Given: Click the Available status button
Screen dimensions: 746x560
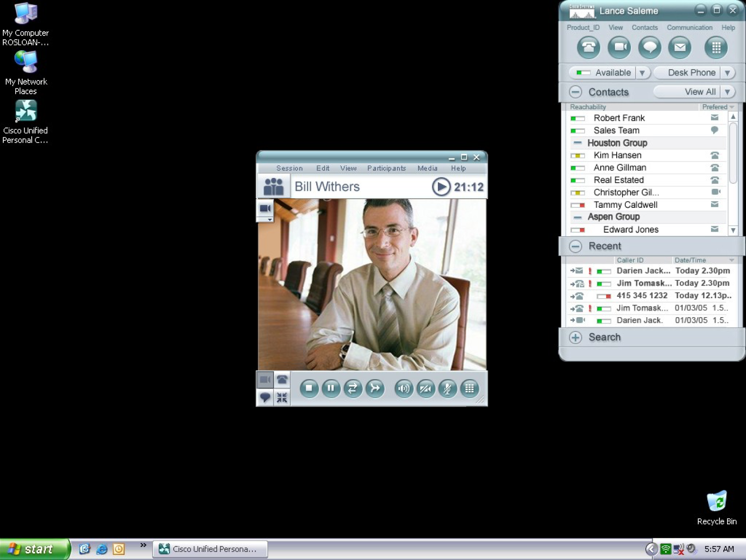Looking at the screenshot, I should click(x=603, y=73).
